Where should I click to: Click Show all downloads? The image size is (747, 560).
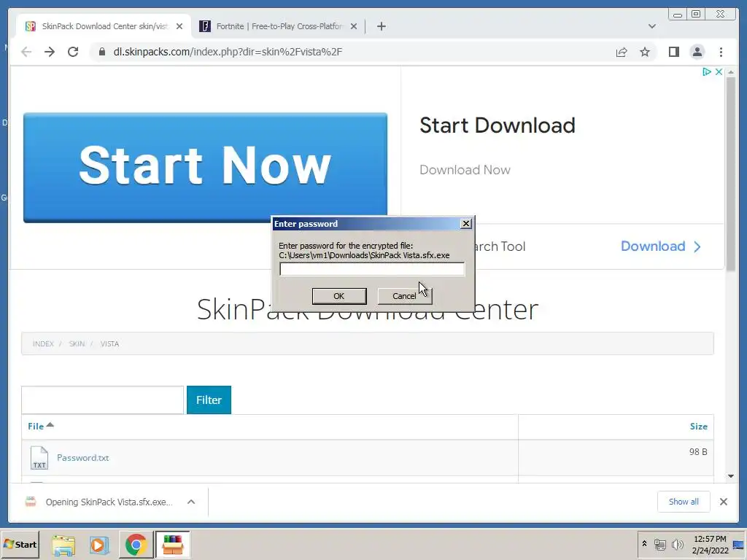tap(684, 502)
